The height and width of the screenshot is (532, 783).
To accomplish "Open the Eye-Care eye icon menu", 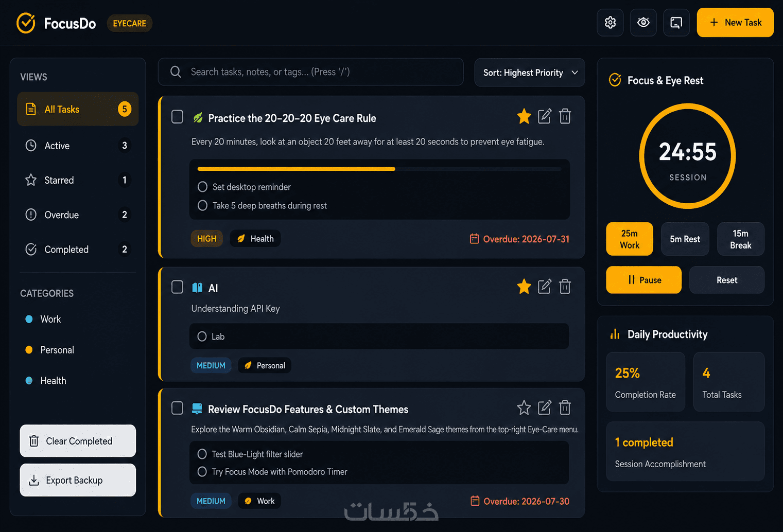I will (643, 23).
